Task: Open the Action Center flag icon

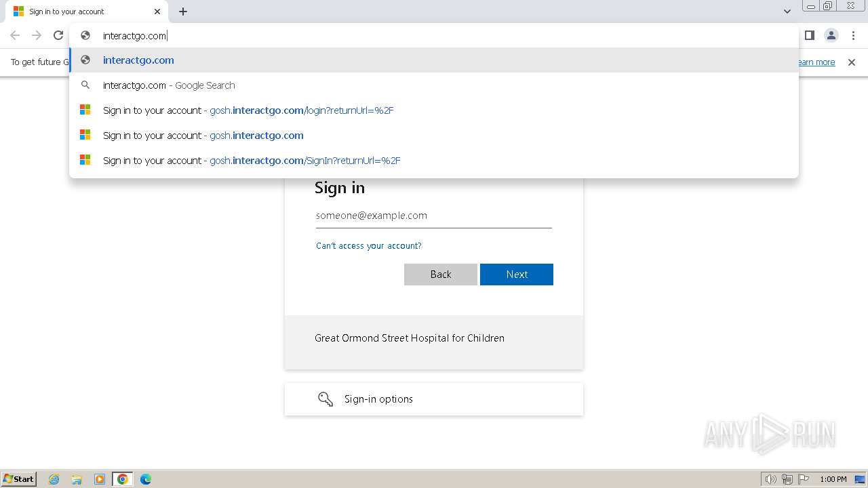Action: point(804,479)
